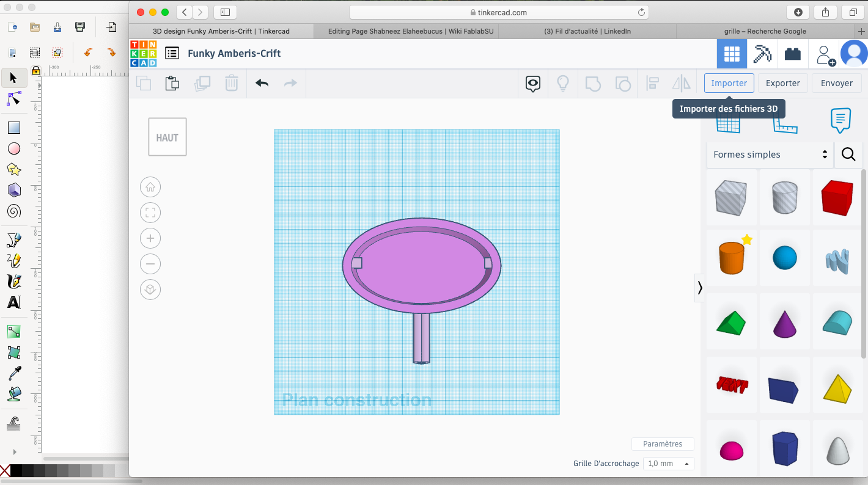Collapse the shapes panel arrow

[x=699, y=288]
